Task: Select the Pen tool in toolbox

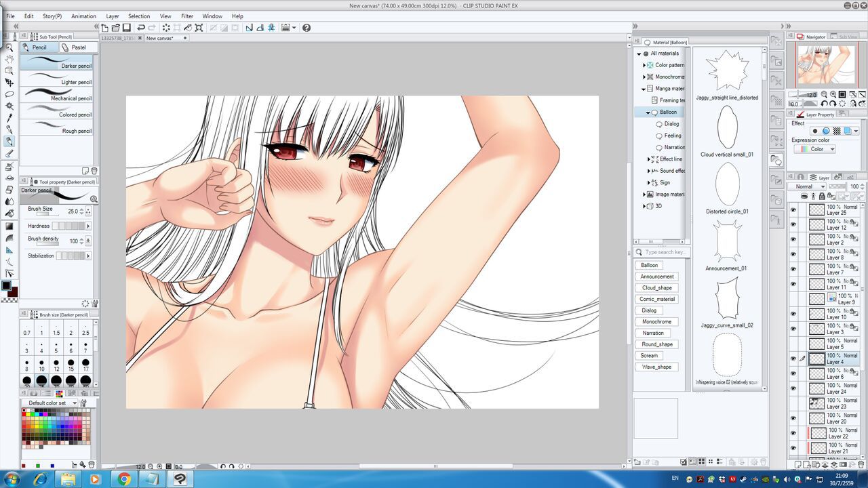Action: 9,129
